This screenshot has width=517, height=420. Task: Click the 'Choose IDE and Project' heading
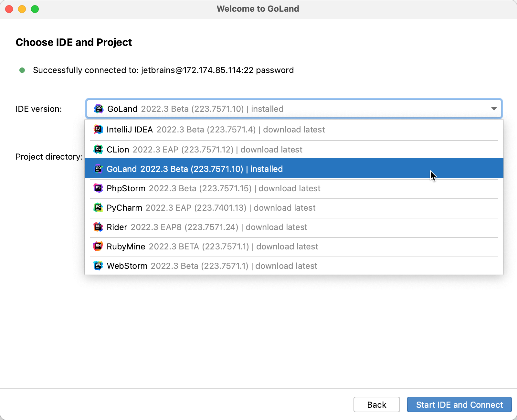[74, 42]
